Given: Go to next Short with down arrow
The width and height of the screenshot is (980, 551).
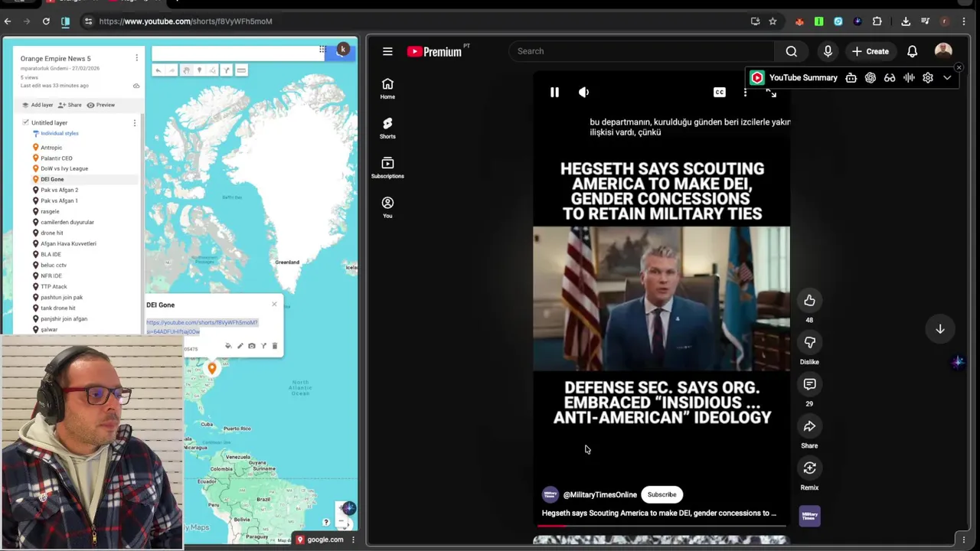Looking at the screenshot, I should coord(940,329).
